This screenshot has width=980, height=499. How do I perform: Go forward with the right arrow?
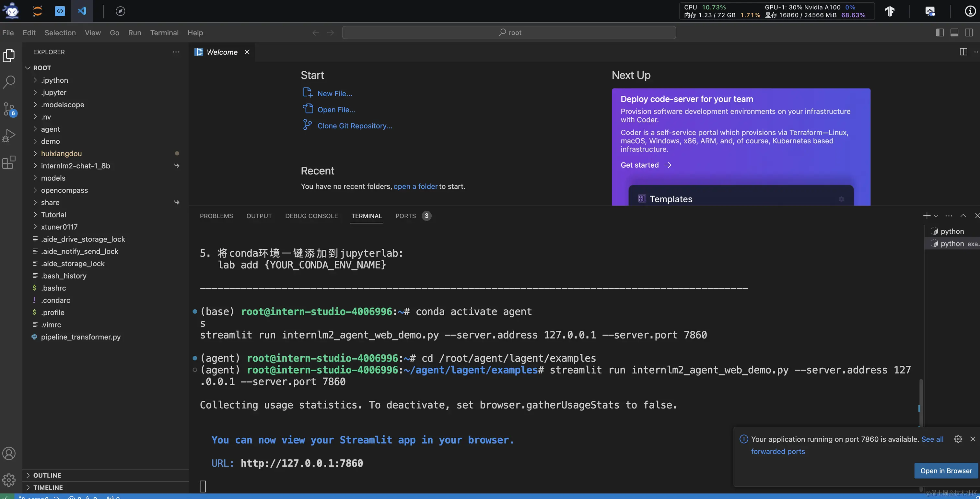pyautogui.click(x=330, y=33)
